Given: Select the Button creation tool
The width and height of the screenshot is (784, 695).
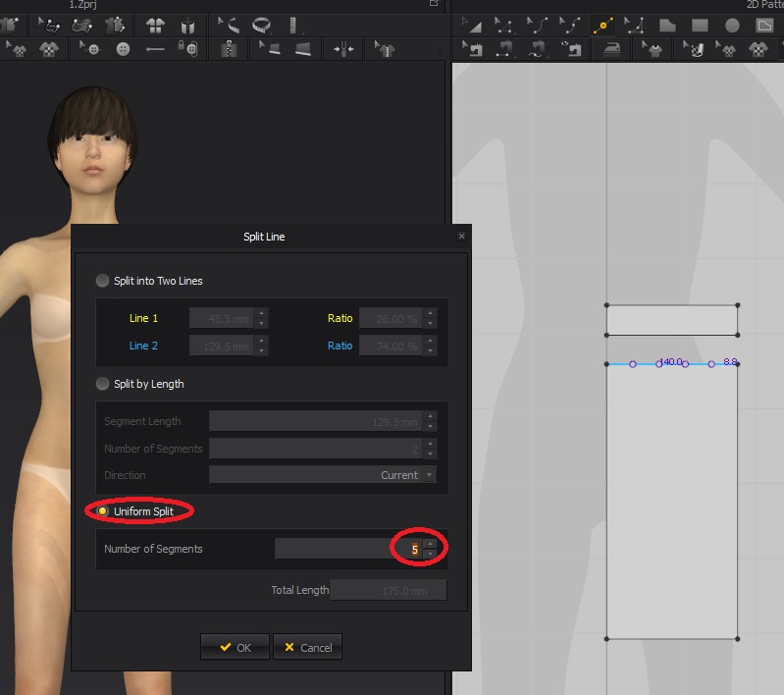Looking at the screenshot, I should 123,49.
